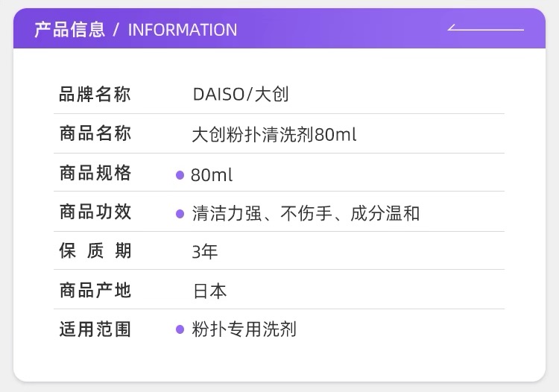Click the INFORMATION header text
The image size is (559, 392).
click(183, 30)
